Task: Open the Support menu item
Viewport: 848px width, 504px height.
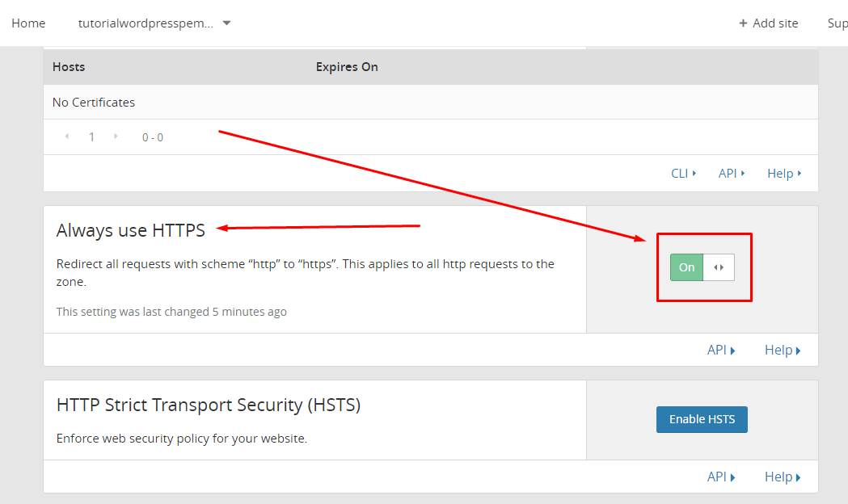Action: click(837, 23)
